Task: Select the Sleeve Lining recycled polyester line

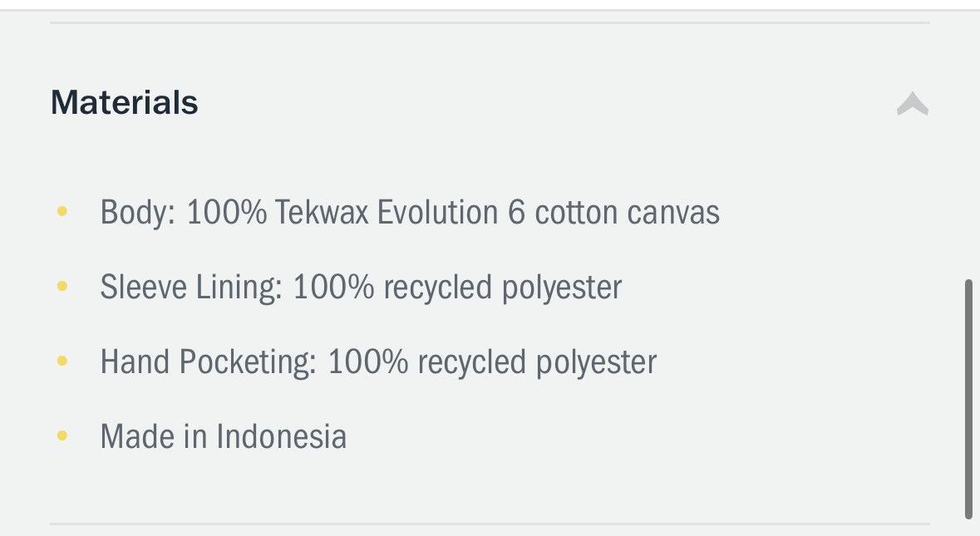Action: click(362, 288)
